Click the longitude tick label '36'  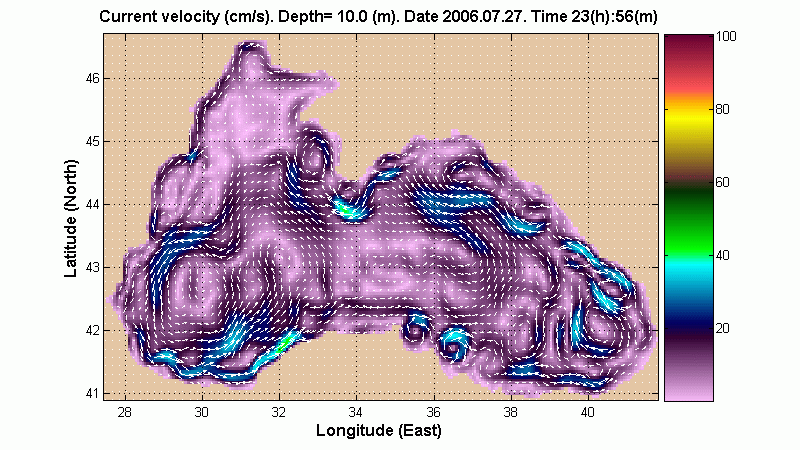[433, 412]
